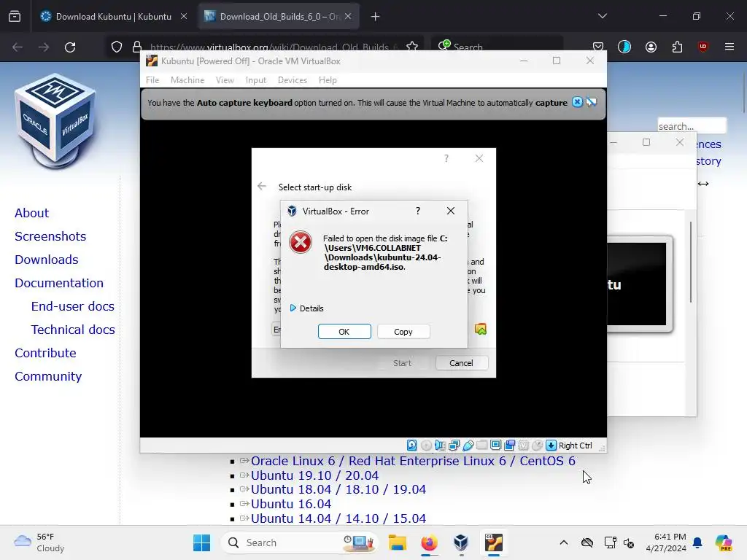
Task: Open the Firefox account icon
Action: [651, 47]
